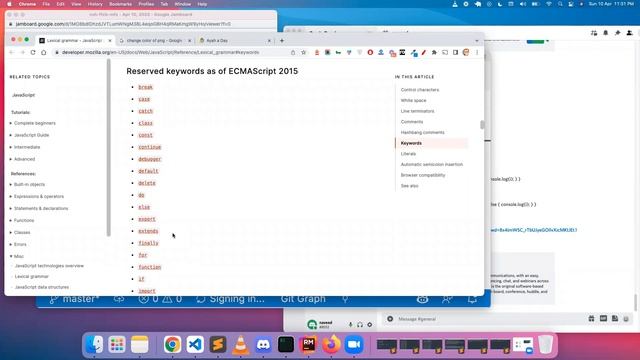Open the const keyword link
The width and height of the screenshot is (640, 360).
click(145, 135)
